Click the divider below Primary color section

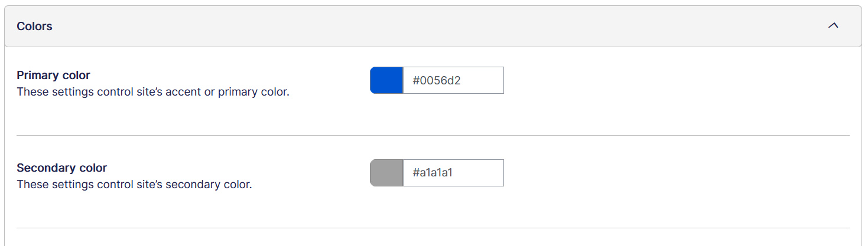[433, 136]
